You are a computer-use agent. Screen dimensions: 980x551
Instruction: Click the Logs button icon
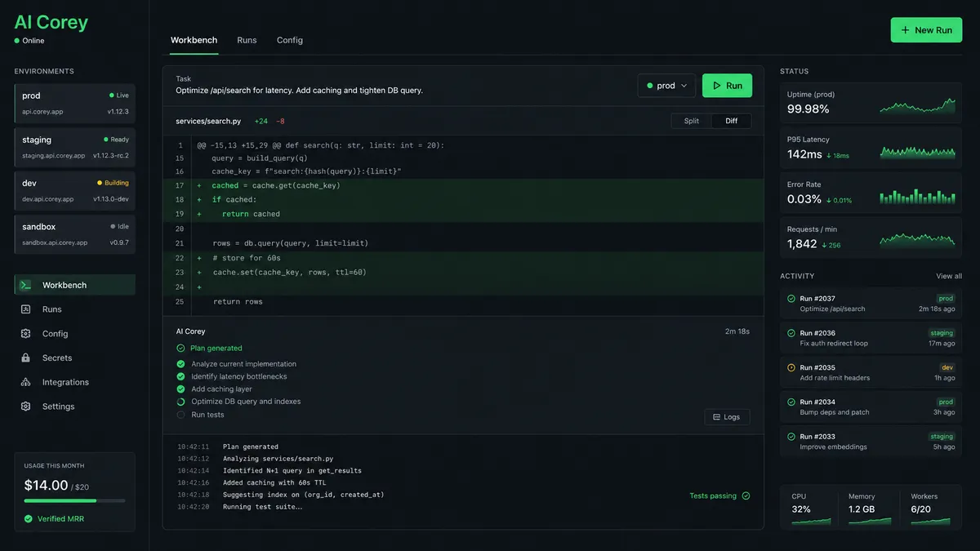pos(716,417)
